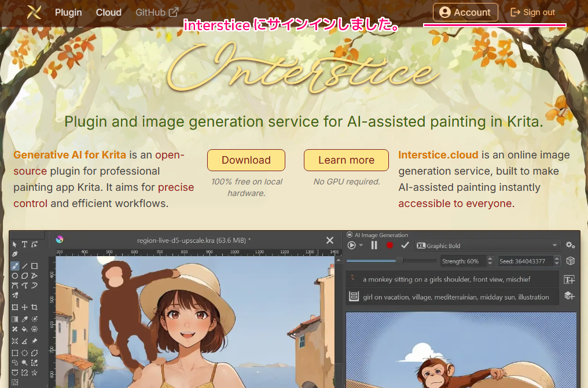Image resolution: width=588 pixels, height=388 pixels.
Task: Open the Graphic Bold style dropdown
Action: (487, 246)
